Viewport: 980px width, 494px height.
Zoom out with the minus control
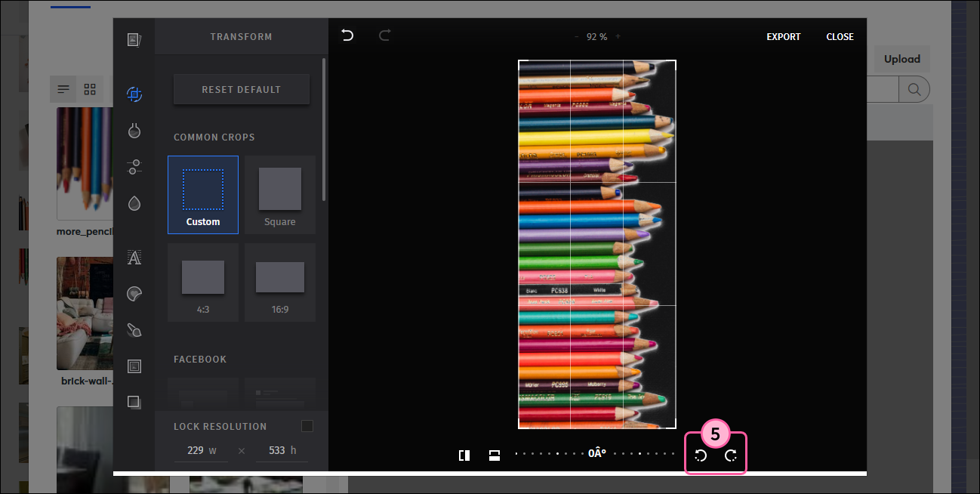pos(576,36)
